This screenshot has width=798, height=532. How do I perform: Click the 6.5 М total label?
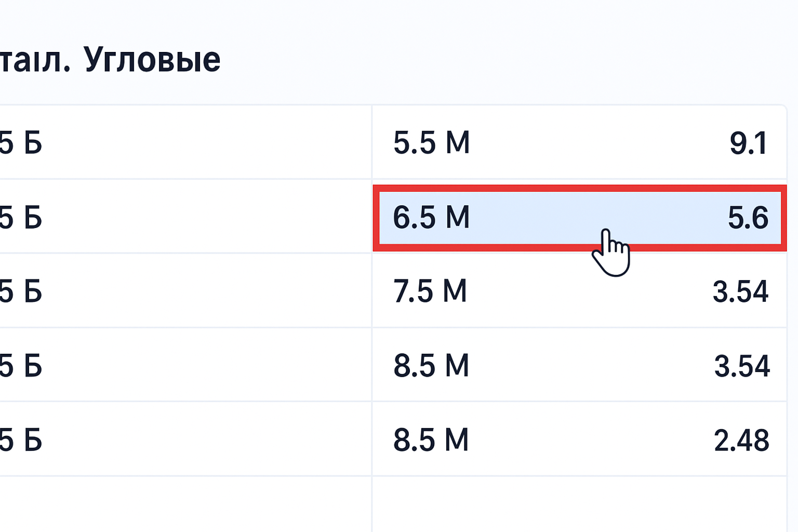[x=431, y=217]
